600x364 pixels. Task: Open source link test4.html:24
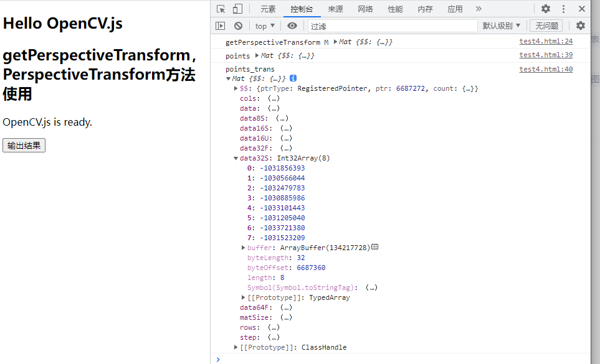tap(546, 41)
